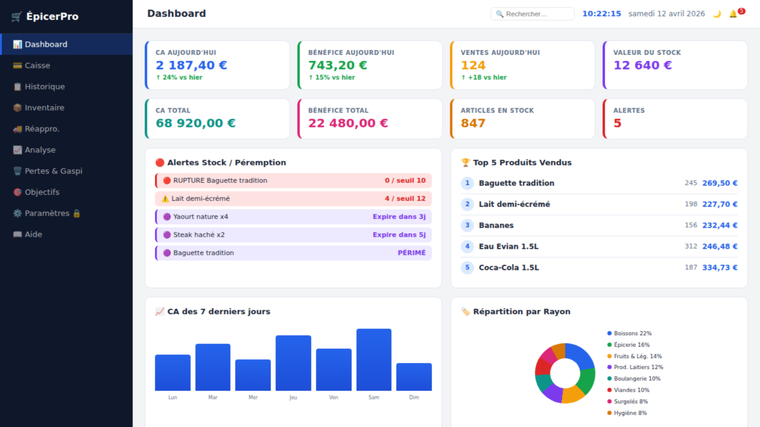Screen dimensions: 760x427
Task: Click the RUPTURE Baguette tradition alert
Action: (x=293, y=181)
